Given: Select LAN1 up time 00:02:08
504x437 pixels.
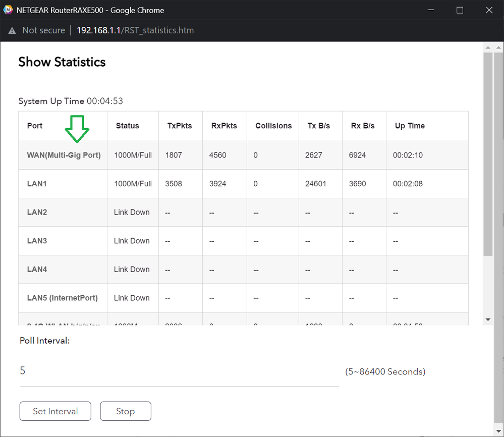Looking at the screenshot, I should pyautogui.click(x=408, y=184).
